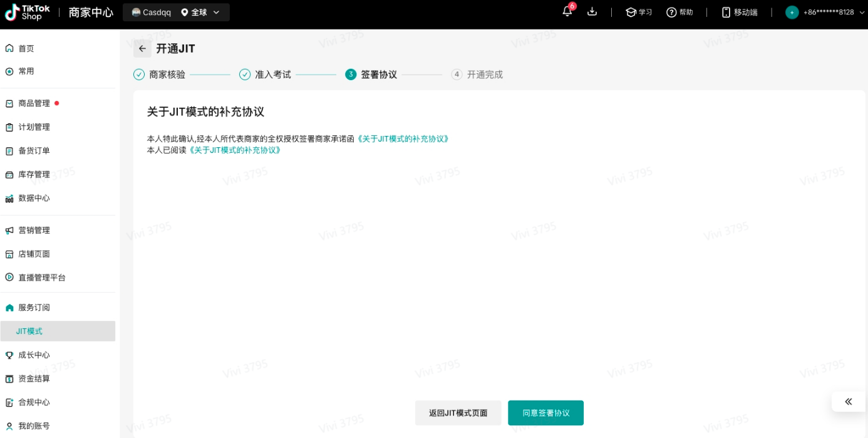Image resolution: width=868 pixels, height=438 pixels.
Task: Open the notifications bell with badge 6
Action: [567, 12]
